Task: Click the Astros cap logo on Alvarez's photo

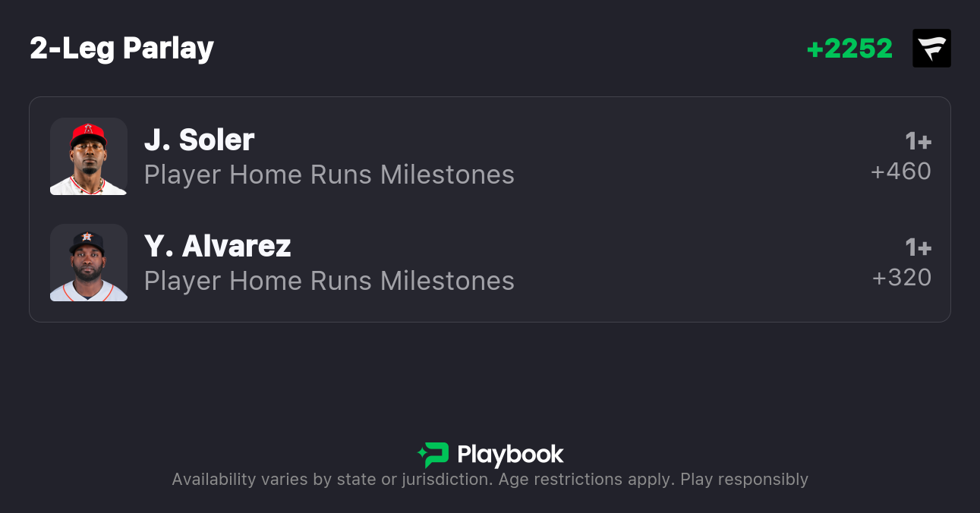Action: (87, 237)
